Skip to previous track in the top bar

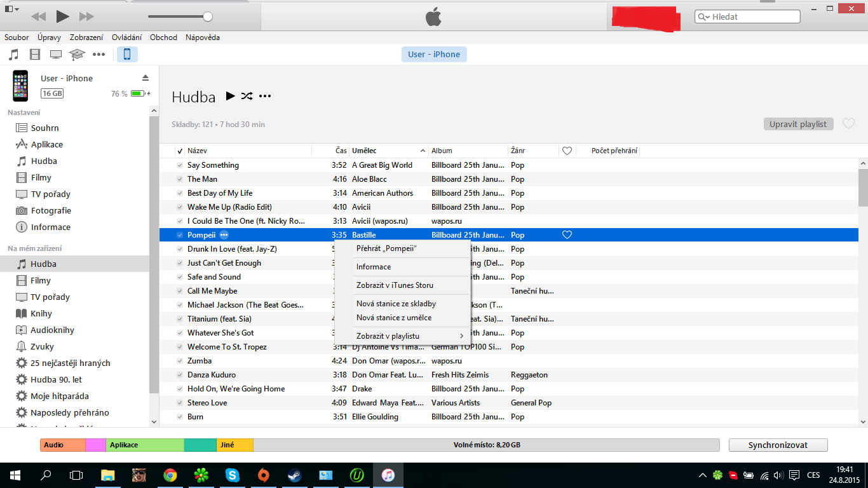click(x=38, y=17)
